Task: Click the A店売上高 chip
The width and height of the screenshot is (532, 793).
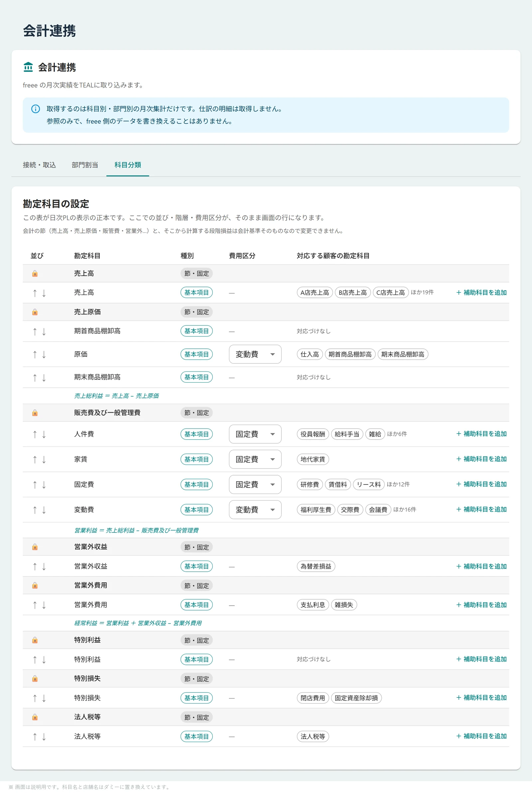Action: (315, 292)
